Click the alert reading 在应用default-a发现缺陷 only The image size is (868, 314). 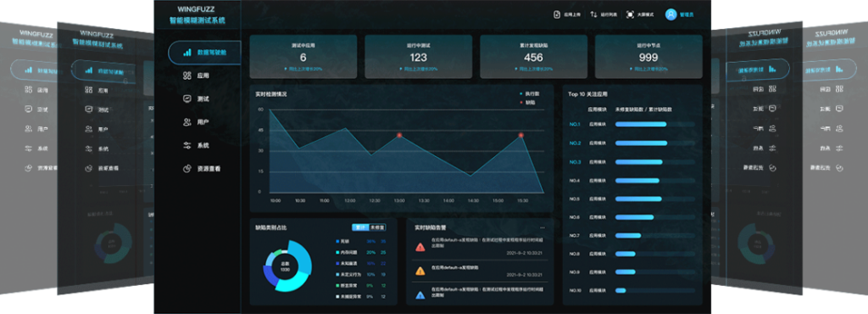455,267
